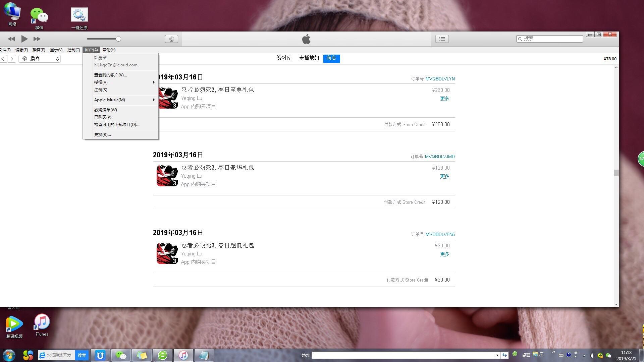The width and height of the screenshot is (644, 362).
Task: Click the 春日超值礼包 app icon
Action: [x=167, y=253]
